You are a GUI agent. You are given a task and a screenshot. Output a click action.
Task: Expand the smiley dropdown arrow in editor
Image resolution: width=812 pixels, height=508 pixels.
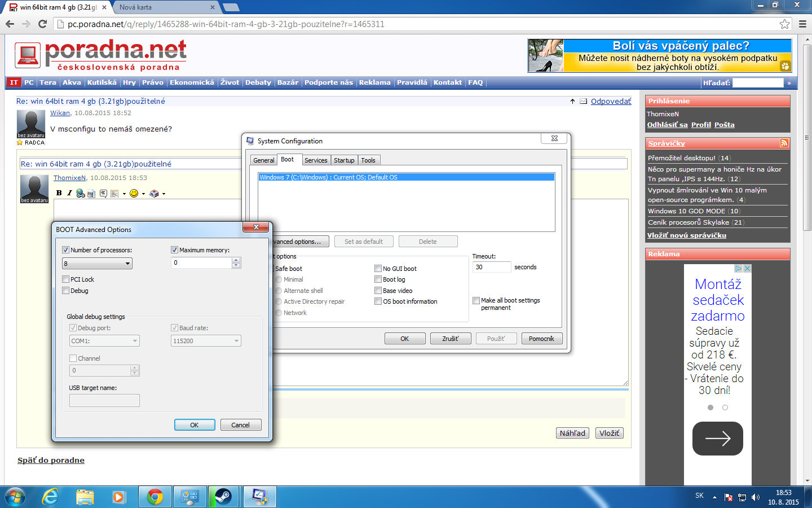[143, 194]
